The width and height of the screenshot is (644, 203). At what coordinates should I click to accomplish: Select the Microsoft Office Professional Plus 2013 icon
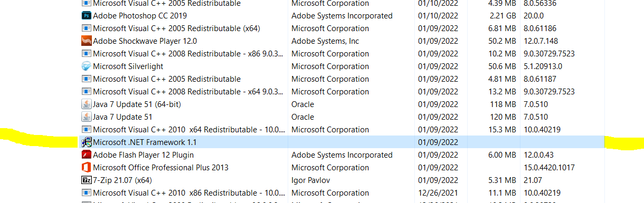tap(87, 168)
